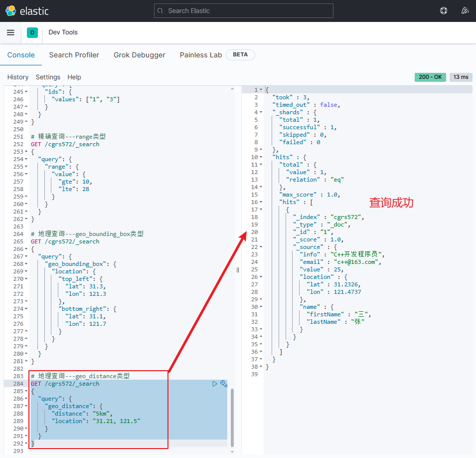
Task: Click the GET /cgrs572/_search at line 265
Action: coord(65,241)
